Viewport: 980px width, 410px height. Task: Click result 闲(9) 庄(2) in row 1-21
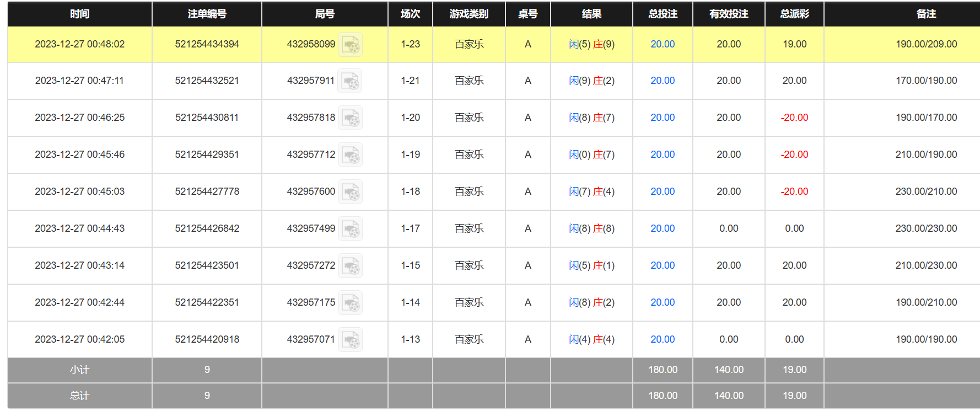pos(591,81)
